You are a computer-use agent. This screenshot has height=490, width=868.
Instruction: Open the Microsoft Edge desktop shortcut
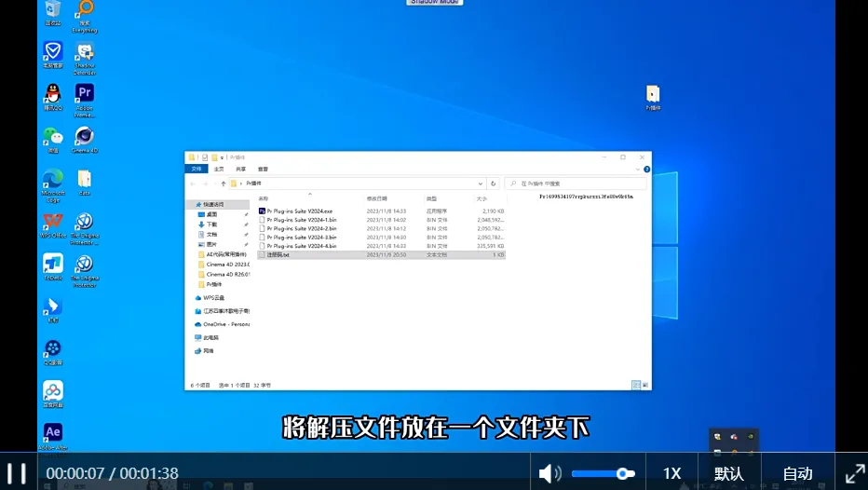[x=53, y=185]
